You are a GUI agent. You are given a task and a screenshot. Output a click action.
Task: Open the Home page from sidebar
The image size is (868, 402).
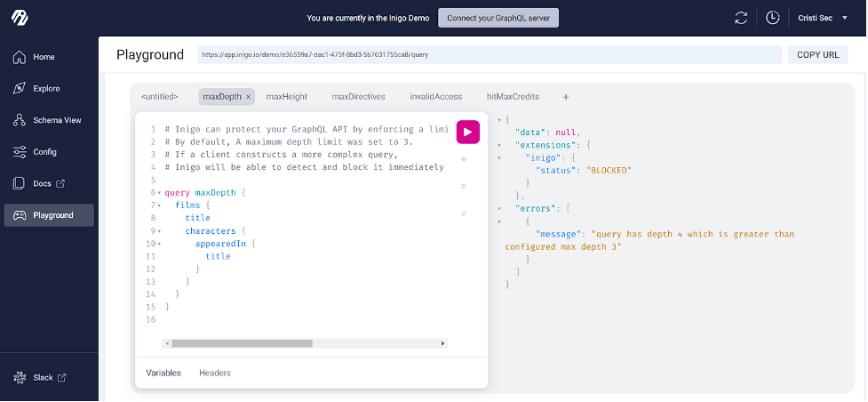[x=44, y=57]
